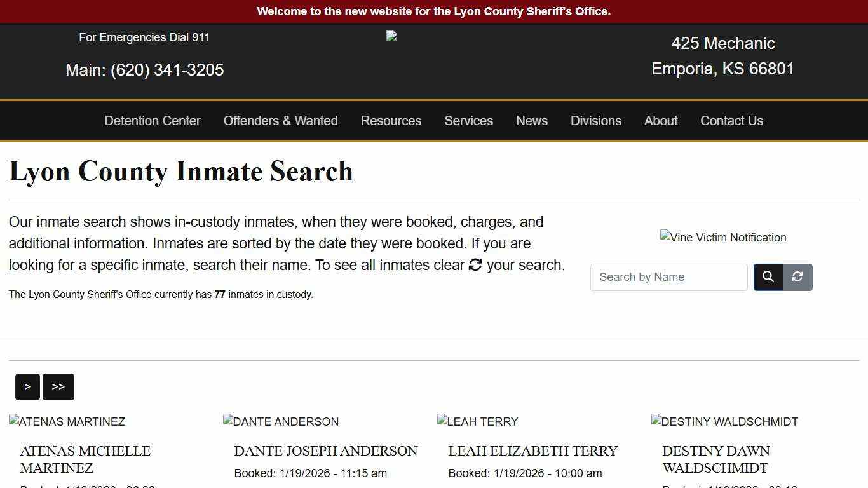Click the inline refresh icon in the paragraph text
The width and height of the screenshot is (868, 488).
click(x=475, y=265)
